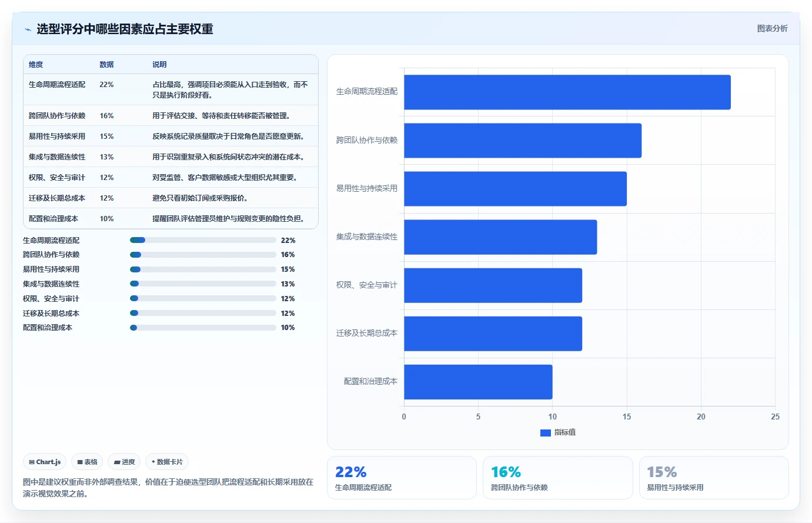The width and height of the screenshot is (812, 523).
Task: Click the 集成与数据连续性 chart bar
Action: point(500,237)
